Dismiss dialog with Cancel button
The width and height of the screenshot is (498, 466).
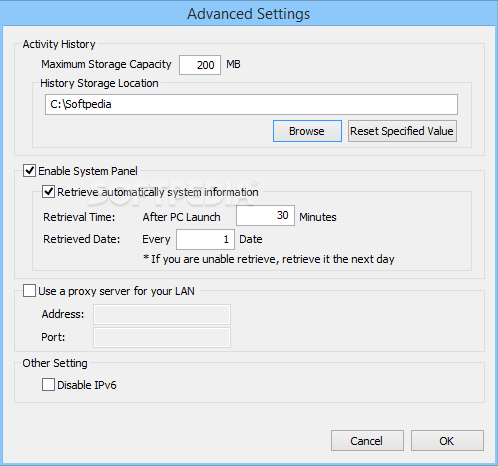click(367, 441)
